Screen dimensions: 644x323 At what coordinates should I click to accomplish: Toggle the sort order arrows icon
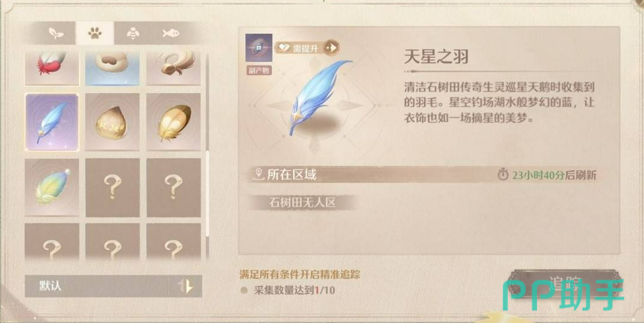tap(187, 286)
